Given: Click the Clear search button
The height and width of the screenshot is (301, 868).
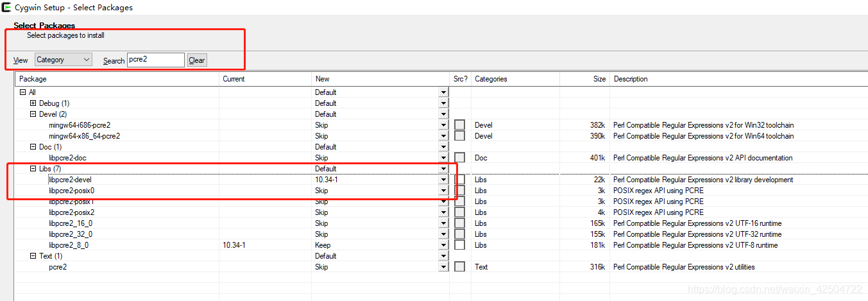Looking at the screenshot, I should point(197,60).
